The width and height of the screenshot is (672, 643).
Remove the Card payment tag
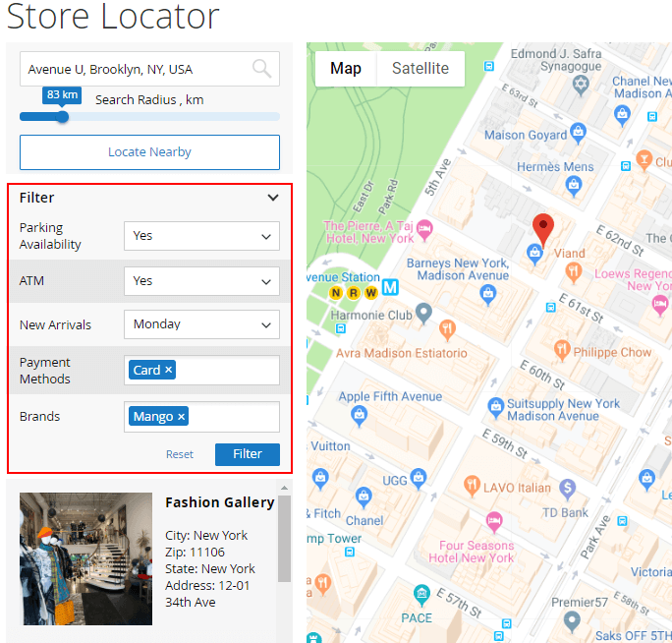(169, 370)
